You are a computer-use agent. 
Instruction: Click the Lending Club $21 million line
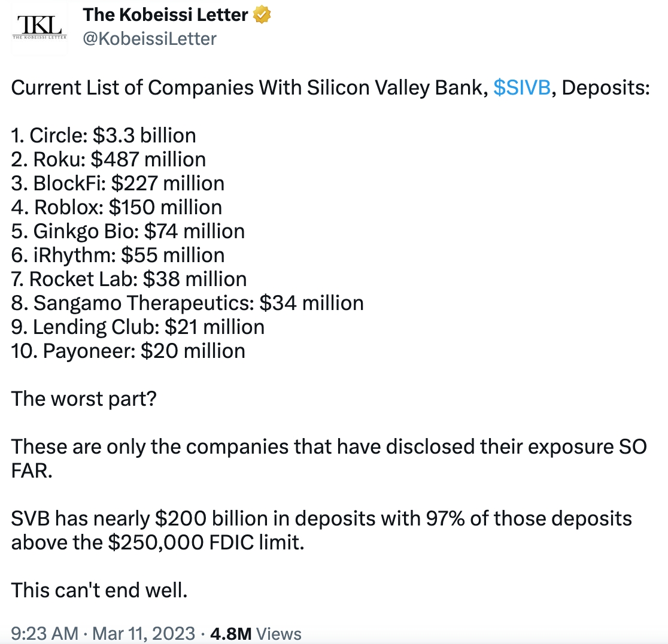coord(138,327)
